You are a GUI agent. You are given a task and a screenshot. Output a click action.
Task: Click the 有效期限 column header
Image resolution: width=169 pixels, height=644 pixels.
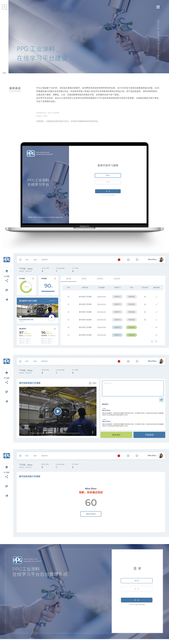point(102,288)
